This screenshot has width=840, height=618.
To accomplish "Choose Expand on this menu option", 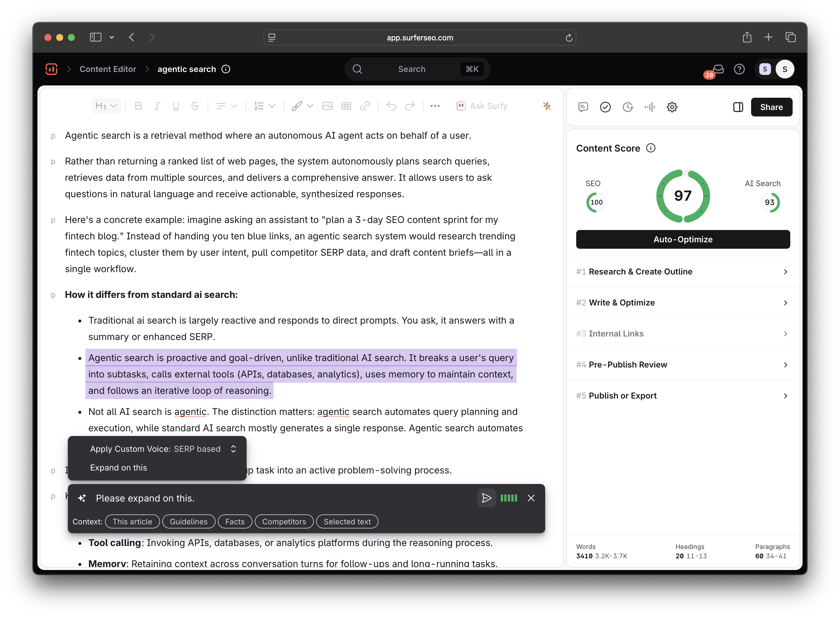I will pyautogui.click(x=118, y=467).
